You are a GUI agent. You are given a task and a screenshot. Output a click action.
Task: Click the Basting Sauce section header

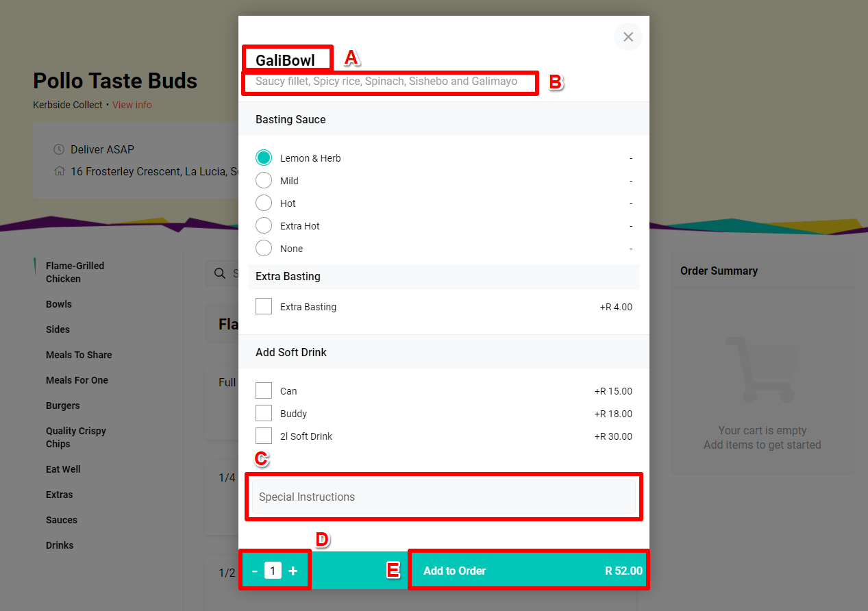290,119
